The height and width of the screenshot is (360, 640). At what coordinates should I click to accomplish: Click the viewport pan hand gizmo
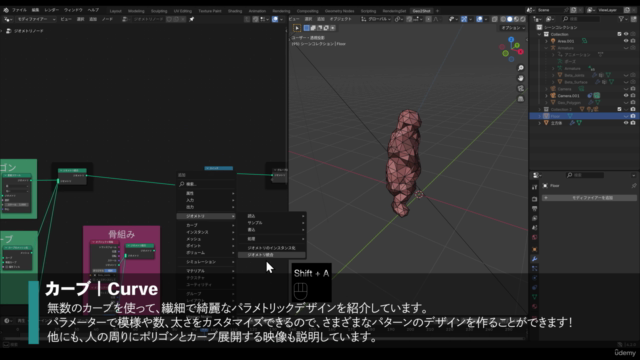point(521,78)
